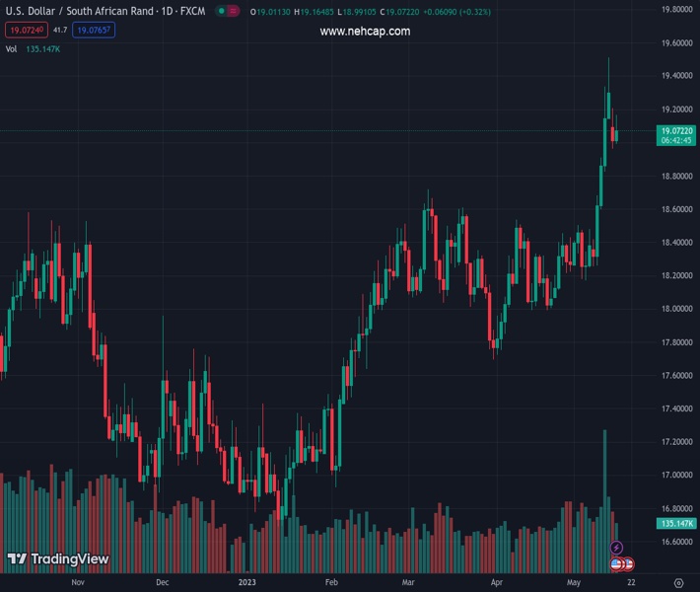Viewport: 700px width, 592px height.
Task: Click the Vol indicator label
Action: click(11, 48)
